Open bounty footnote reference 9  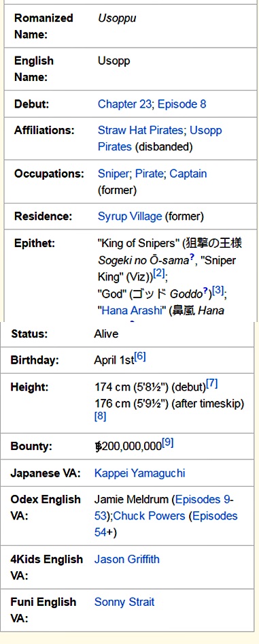(168, 442)
